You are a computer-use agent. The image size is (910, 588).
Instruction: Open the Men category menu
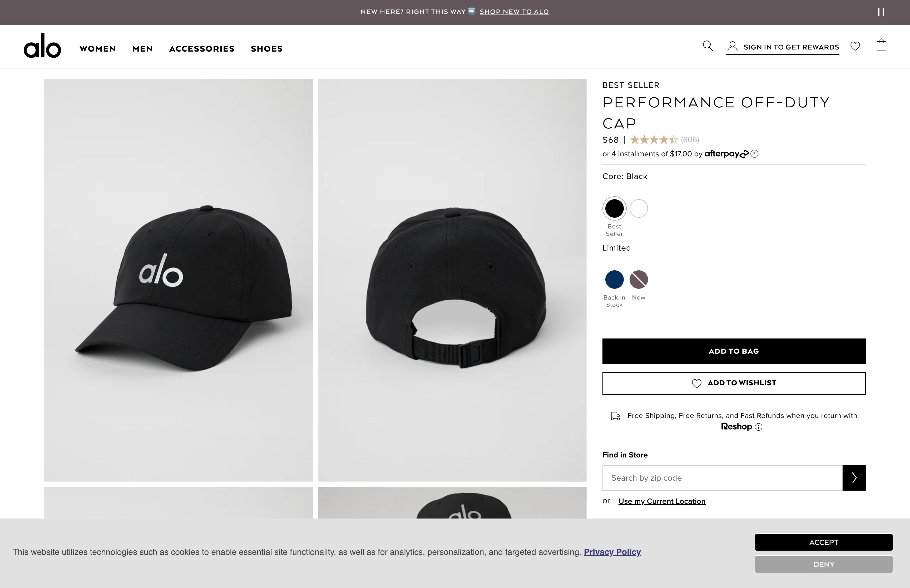tap(142, 48)
